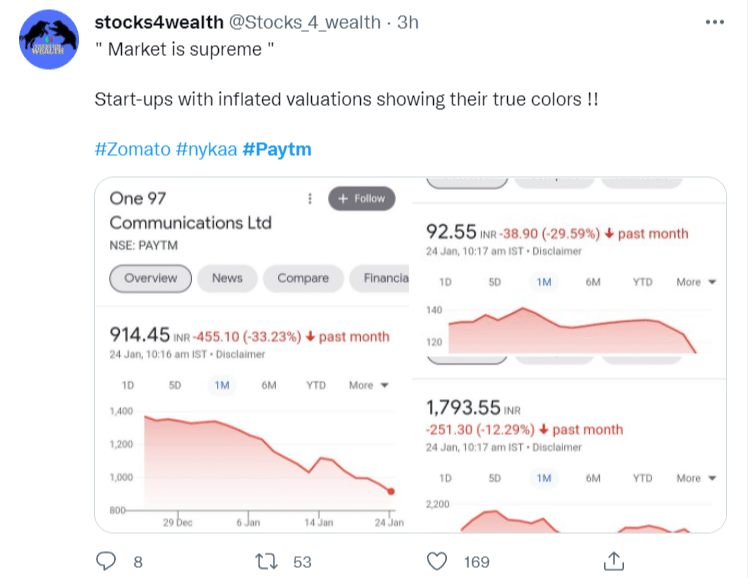Open stocks4wealth profile avatar
The image size is (756, 578).
(49, 40)
